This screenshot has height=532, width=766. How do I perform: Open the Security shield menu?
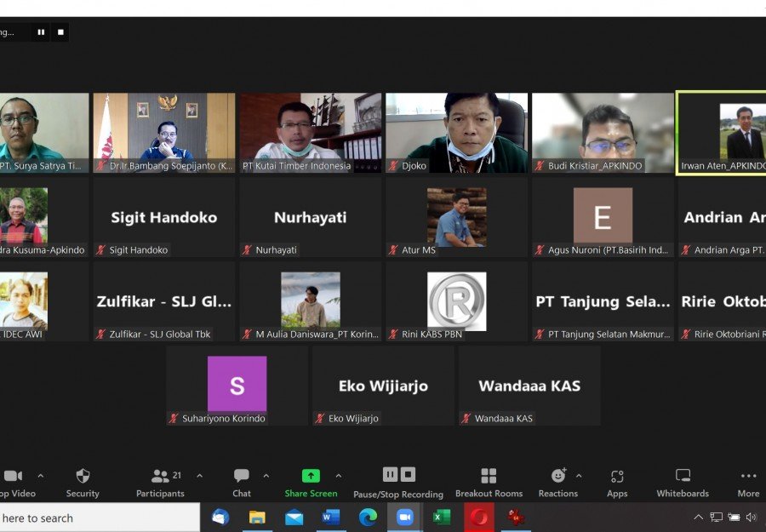coord(83,477)
